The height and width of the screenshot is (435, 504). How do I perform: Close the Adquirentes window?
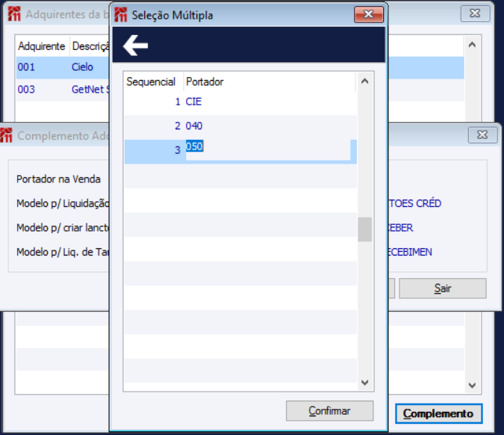point(475,13)
